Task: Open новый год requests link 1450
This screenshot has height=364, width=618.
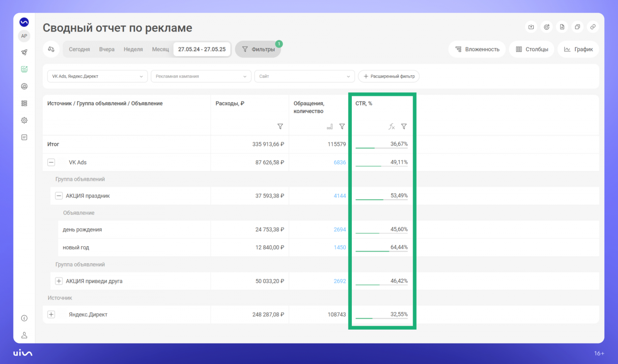Action: click(340, 247)
